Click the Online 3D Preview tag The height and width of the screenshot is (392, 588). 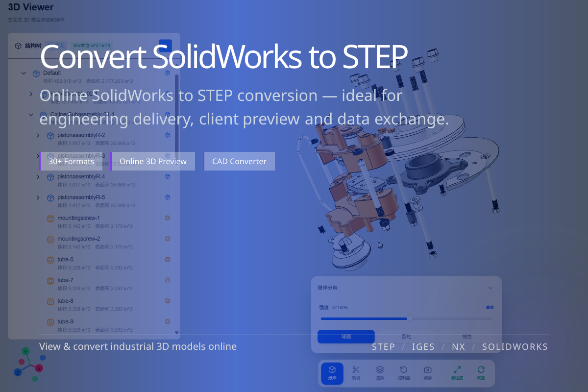153,161
